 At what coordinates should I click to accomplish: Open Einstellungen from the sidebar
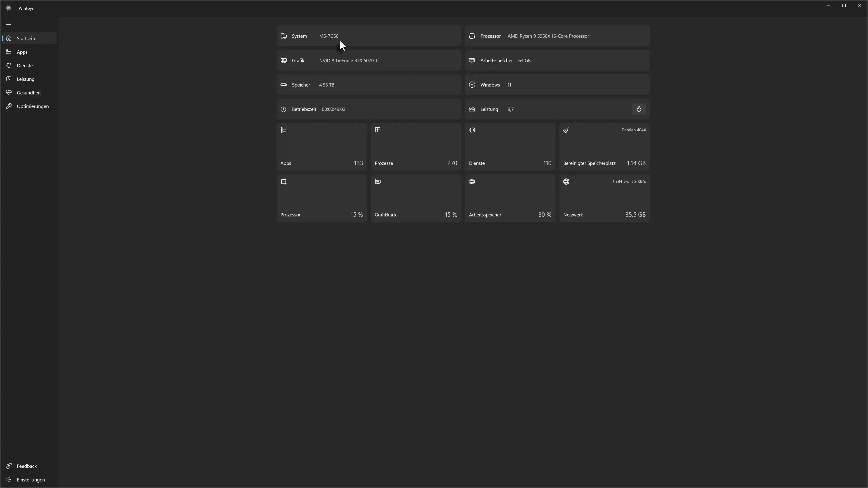[29, 480]
